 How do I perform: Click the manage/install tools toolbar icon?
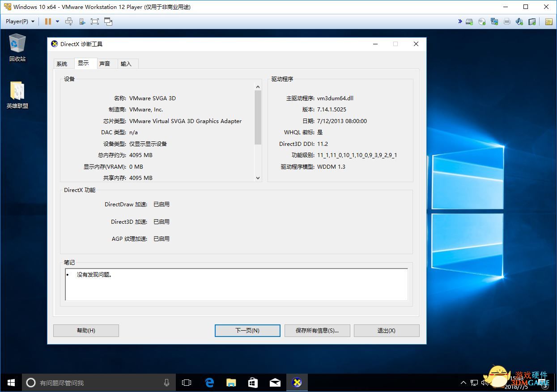point(82,21)
